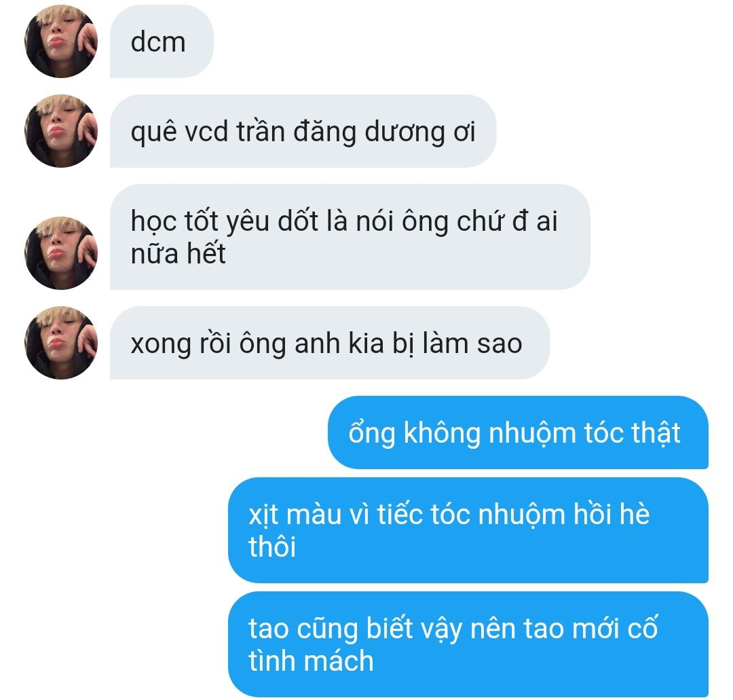Tap the 'học tốt yêu dốt là nói ông' message
Viewport: 733px width, 700px height.
[x=350, y=237]
